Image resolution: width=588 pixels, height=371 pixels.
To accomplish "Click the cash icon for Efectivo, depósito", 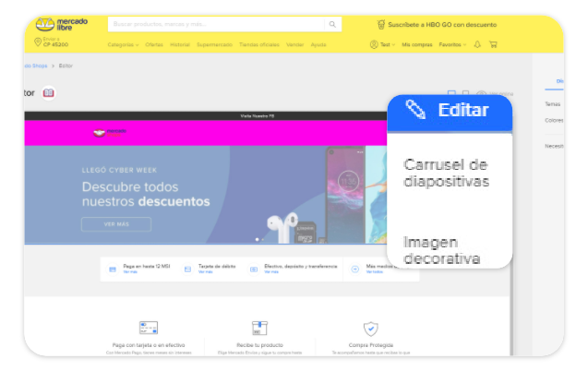I will point(254,269).
